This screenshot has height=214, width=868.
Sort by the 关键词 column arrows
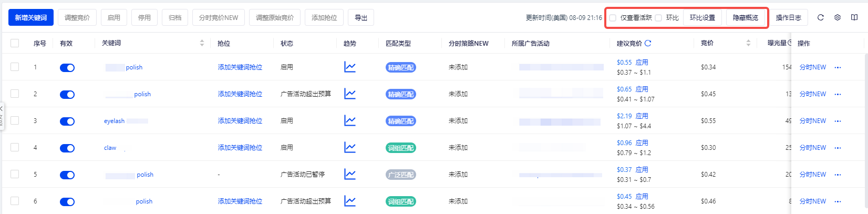point(202,43)
